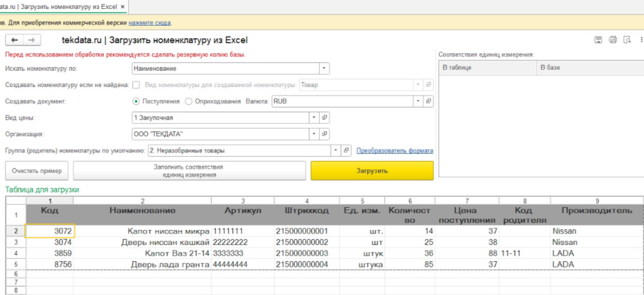
Task: Open form icon for ООО "ТЕКДАТА" organization
Action: (x=325, y=134)
